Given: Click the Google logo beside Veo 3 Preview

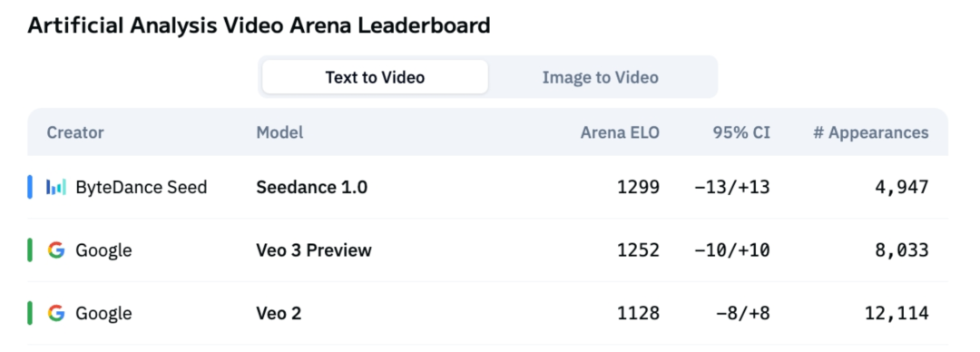Looking at the screenshot, I should coord(56,250).
